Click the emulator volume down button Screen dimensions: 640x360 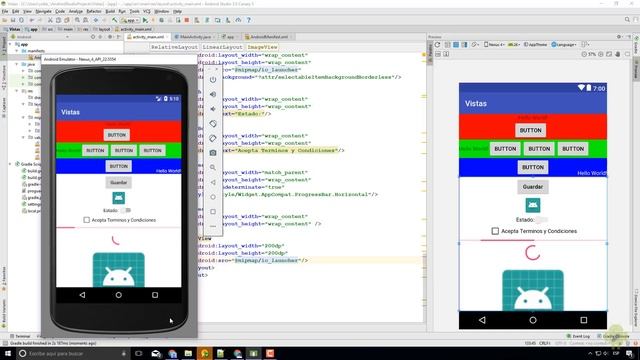213,109
